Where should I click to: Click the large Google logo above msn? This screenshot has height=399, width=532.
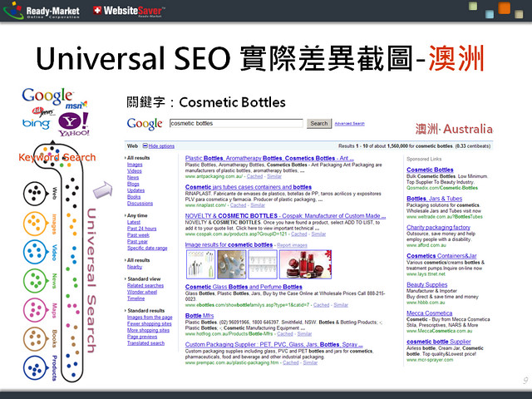pyautogui.click(x=47, y=96)
